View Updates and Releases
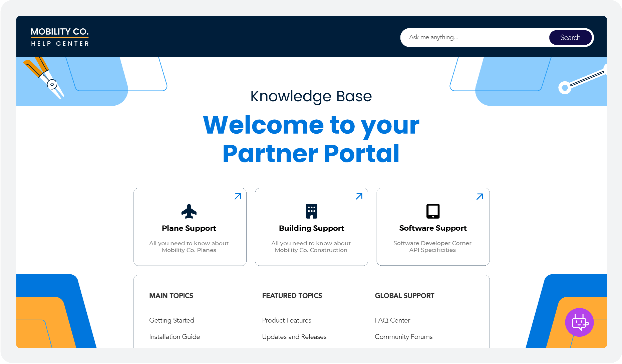 (294, 337)
